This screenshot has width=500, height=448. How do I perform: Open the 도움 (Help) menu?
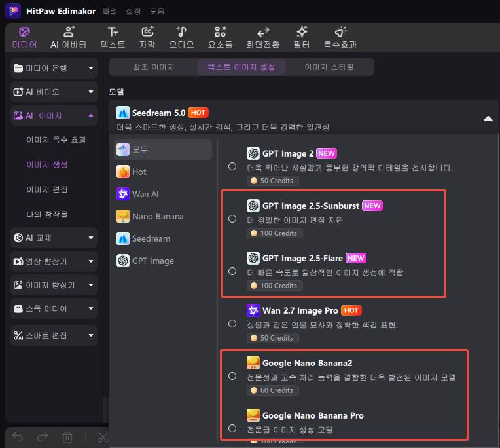click(x=157, y=12)
